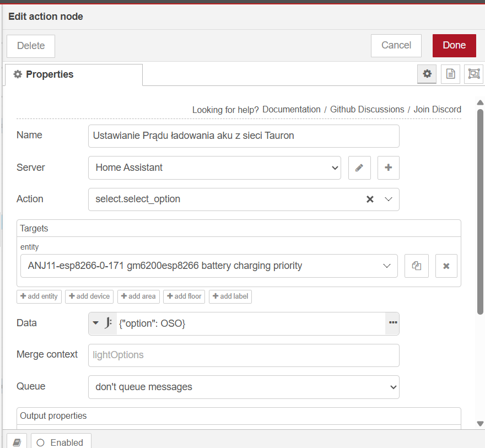Viewport: 485px width, 448px height.
Task: Expand the entity selection dropdown
Action: (386, 266)
